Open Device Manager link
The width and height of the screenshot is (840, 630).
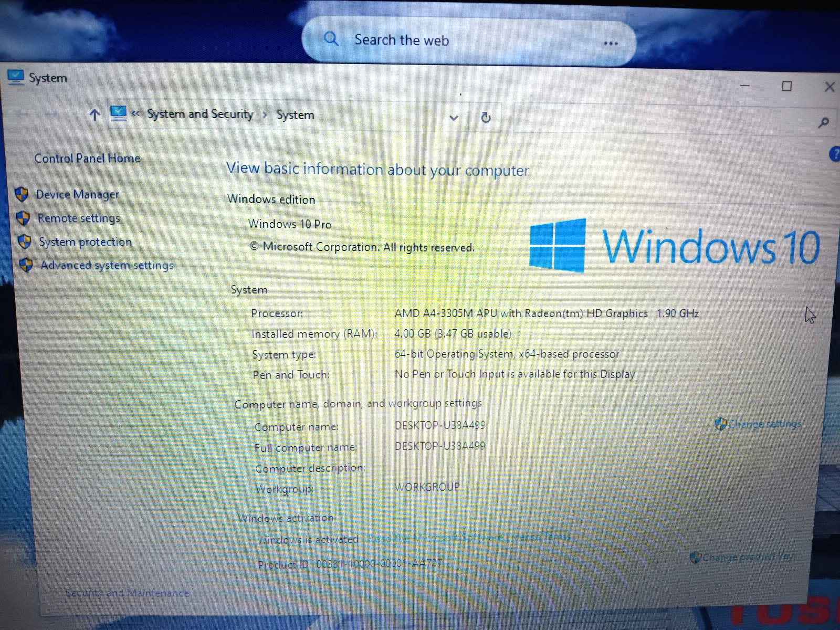(x=78, y=194)
